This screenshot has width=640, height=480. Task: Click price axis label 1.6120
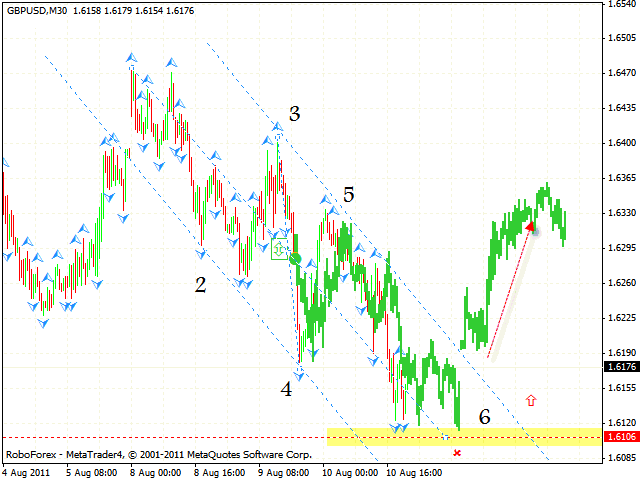(622, 423)
